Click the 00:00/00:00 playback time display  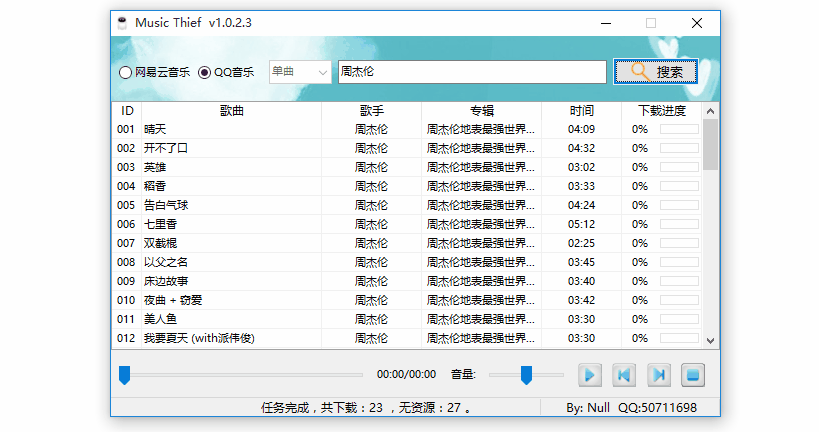click(406, 375)
